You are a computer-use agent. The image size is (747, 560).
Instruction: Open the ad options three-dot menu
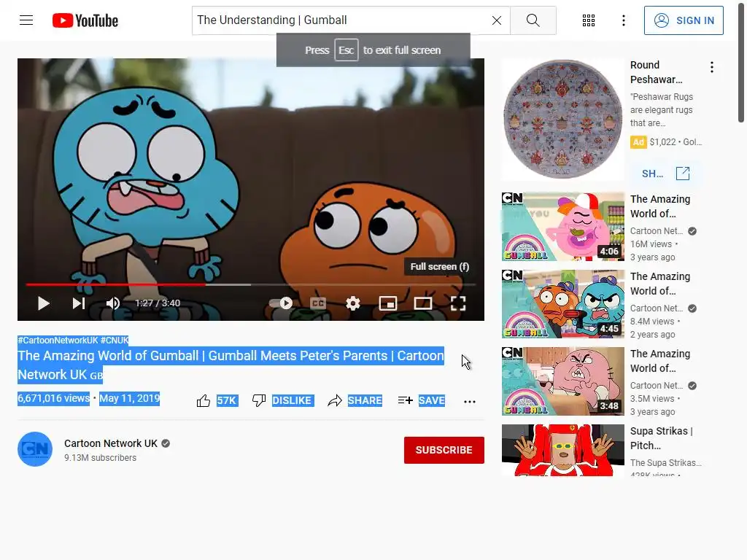coord(712,67)
